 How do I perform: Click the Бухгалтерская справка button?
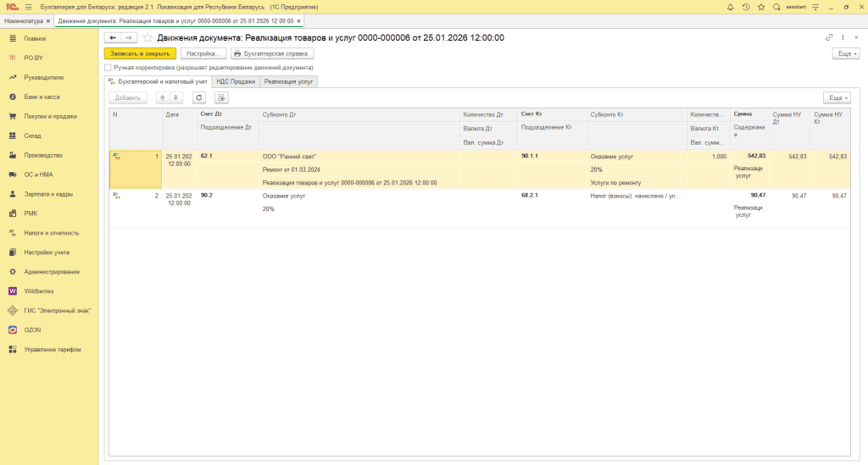point(269,53)
